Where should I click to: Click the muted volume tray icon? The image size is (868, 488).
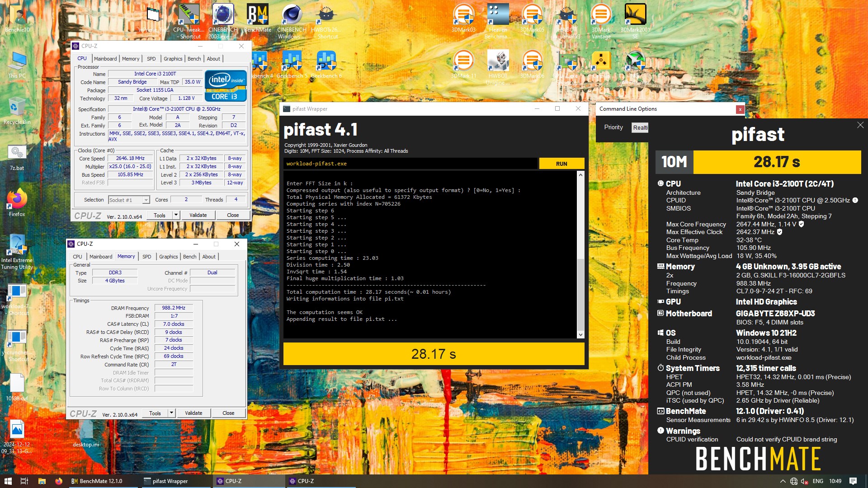pos(805,481)
